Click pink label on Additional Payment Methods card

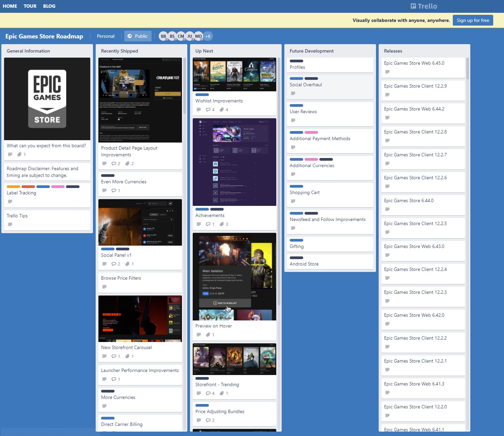coord(311,132)
